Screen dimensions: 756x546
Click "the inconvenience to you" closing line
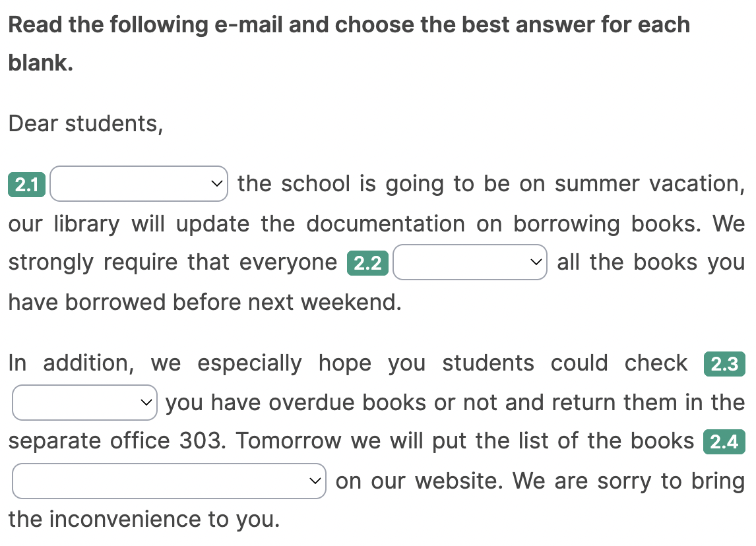[144, 519]
